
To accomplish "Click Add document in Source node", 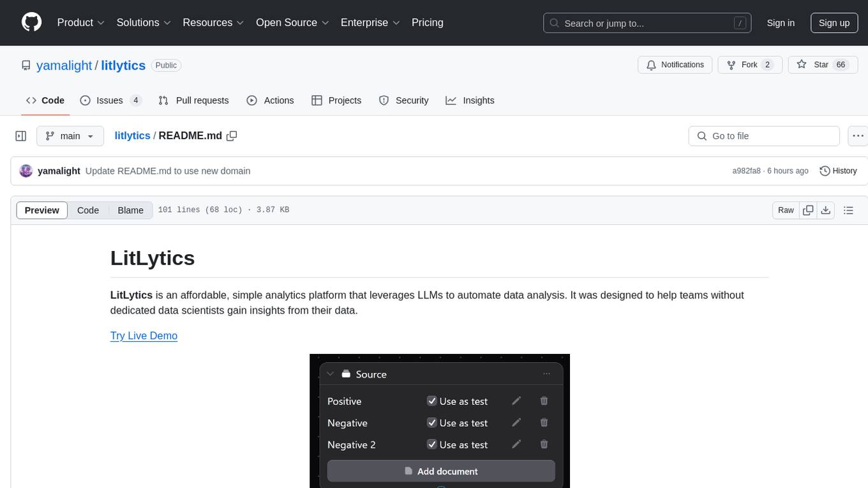I will (x=441, y=471).
